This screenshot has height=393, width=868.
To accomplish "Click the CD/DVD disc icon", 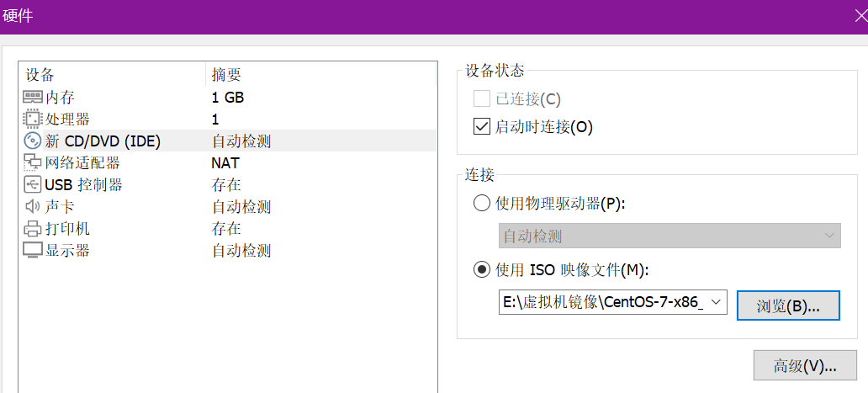I will point(33,141).
